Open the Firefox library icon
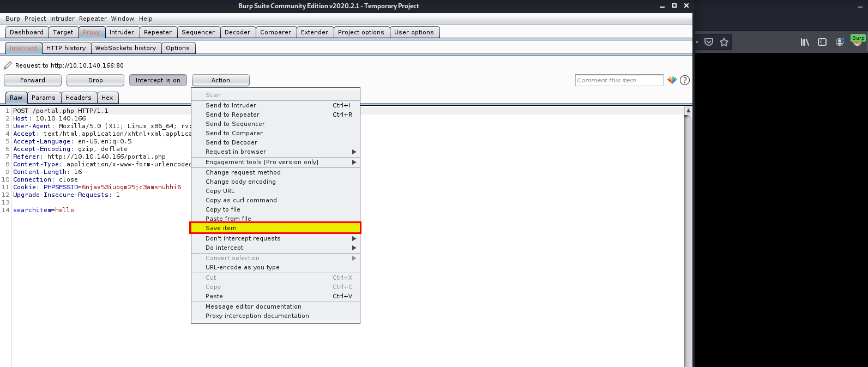This screenshot has width=868, height=367. (804, 42)
